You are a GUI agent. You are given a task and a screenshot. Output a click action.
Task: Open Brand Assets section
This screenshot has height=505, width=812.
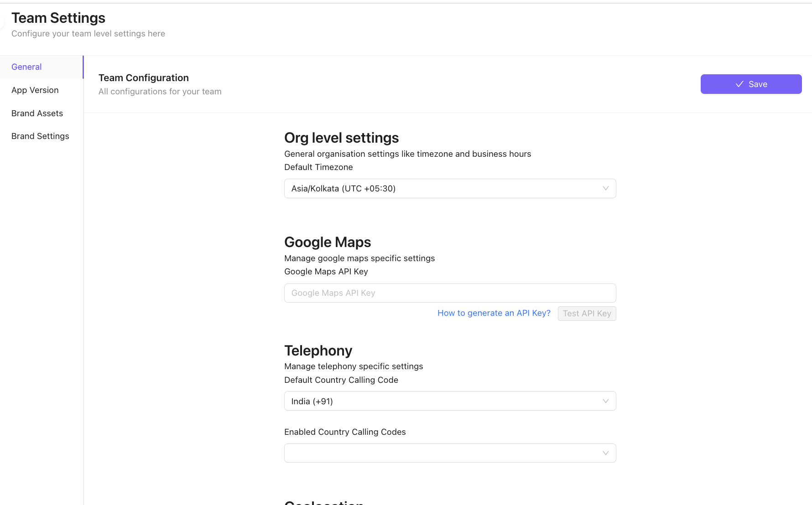point(37,113)
